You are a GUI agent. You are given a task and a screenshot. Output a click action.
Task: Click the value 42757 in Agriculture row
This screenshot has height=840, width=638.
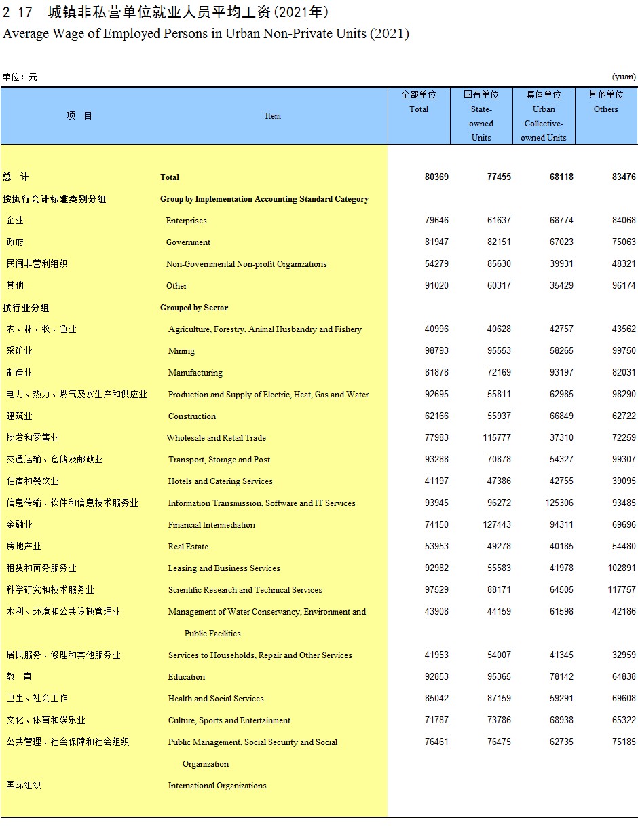pos(561,329)
